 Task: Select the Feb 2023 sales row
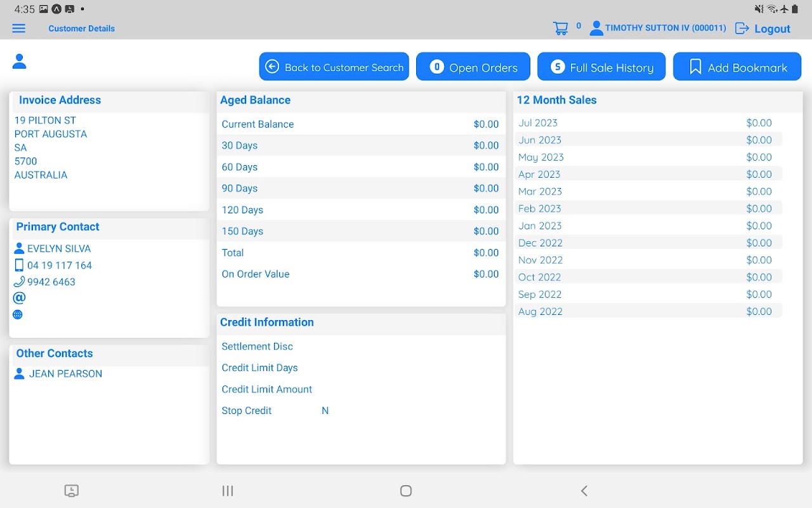coord(649,208)
